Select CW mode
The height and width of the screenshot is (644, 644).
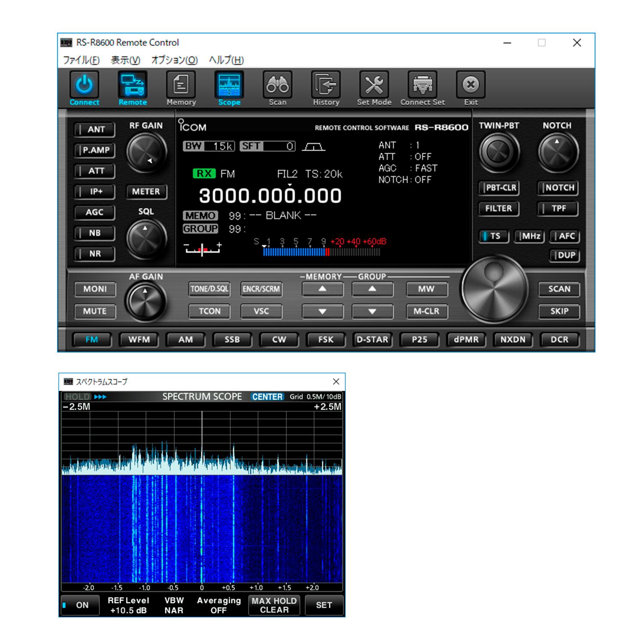(279, 340)
